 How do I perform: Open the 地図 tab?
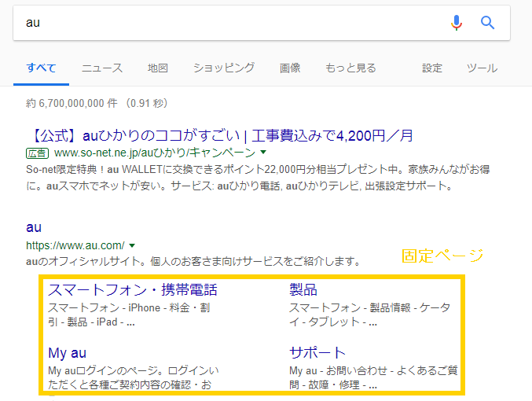(157, 68)
